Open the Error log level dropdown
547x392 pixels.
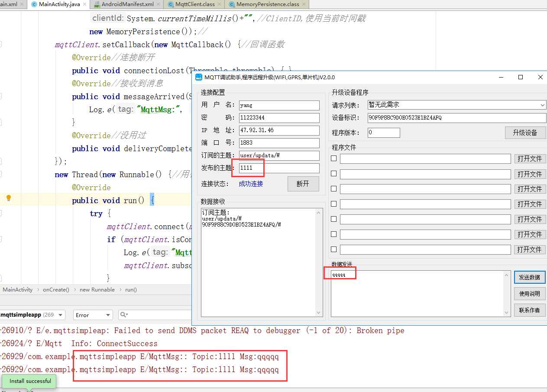pyautogui.click(x=93, y=315)
